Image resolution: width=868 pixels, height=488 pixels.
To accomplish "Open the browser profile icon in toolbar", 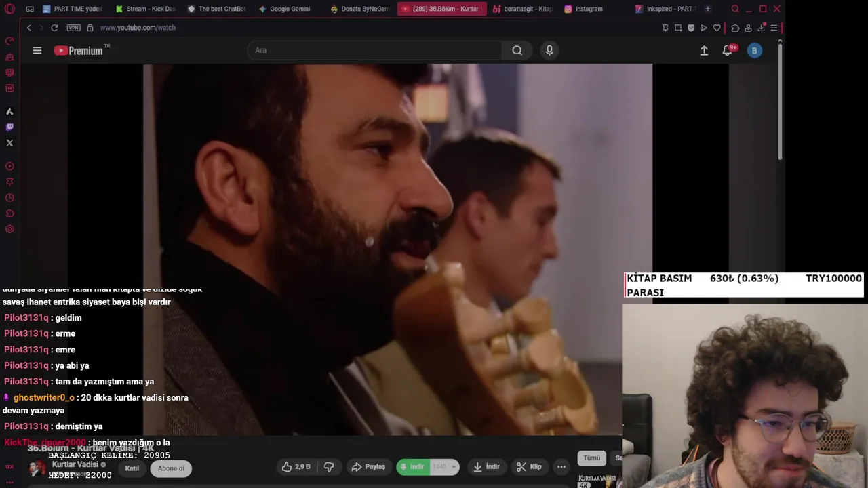I will tap(748, 28).
